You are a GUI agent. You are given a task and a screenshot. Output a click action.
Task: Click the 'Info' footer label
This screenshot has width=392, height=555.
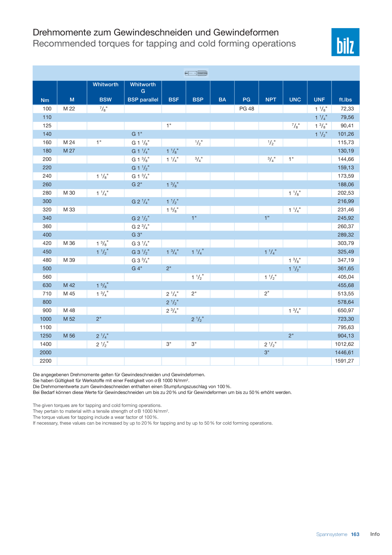(375, 534)
